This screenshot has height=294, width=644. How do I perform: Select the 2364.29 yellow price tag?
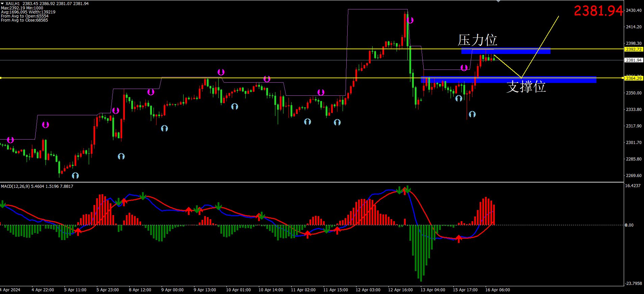pos(634,78)
